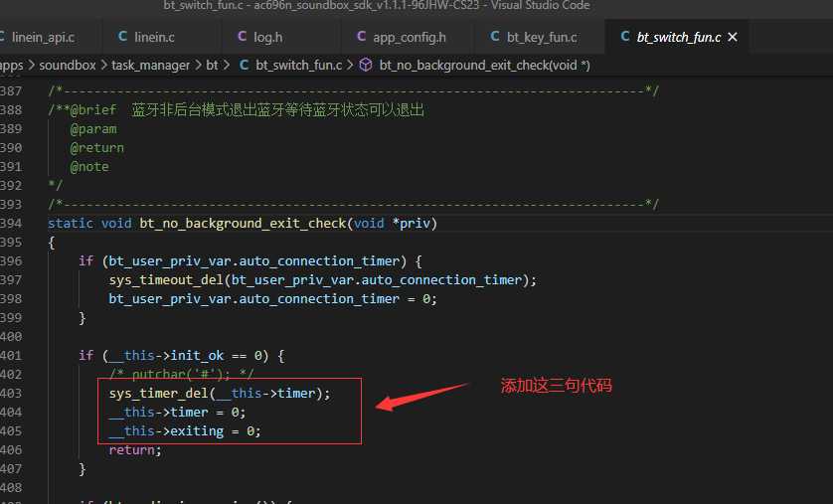Screen dimensions: 833x504
Task: Activate the bt_switch_fun.c tab
Action: tap(678, 37)
